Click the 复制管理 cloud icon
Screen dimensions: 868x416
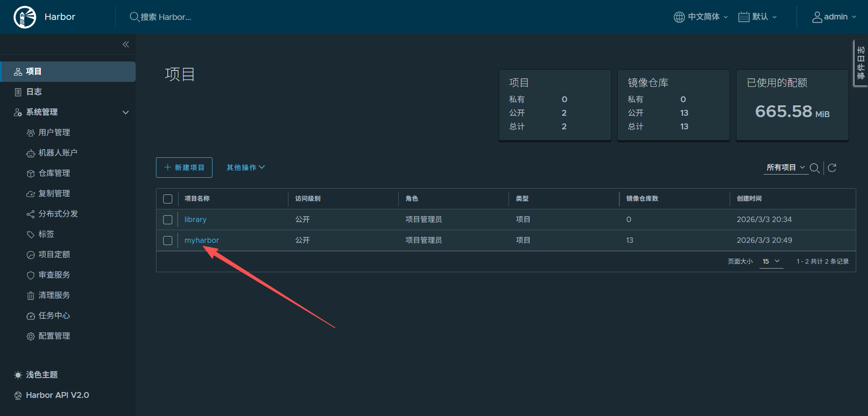coord(30,194)
